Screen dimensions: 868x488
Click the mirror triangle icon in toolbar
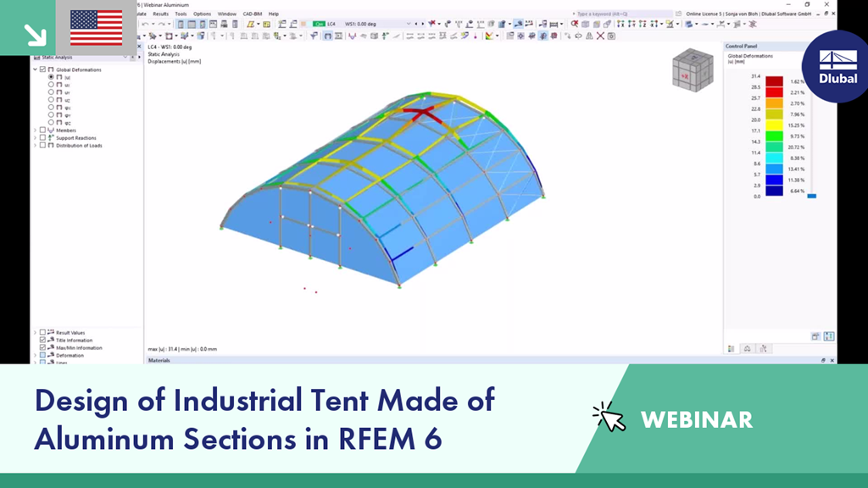pos(589,36)
